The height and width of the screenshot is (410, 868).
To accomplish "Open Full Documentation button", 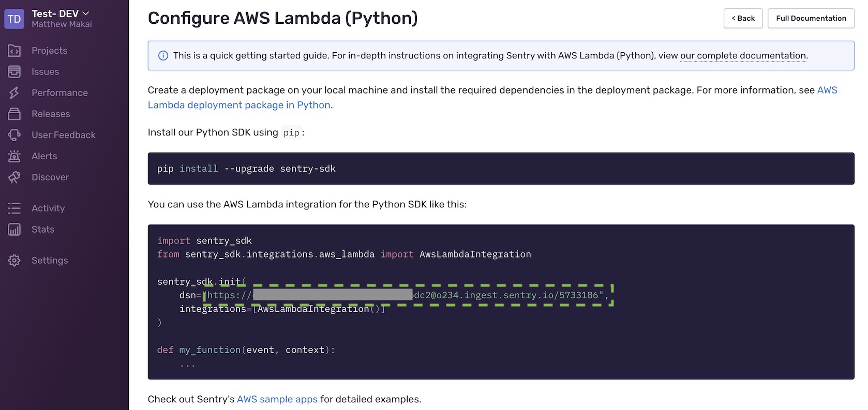I will tap(811, 18).
